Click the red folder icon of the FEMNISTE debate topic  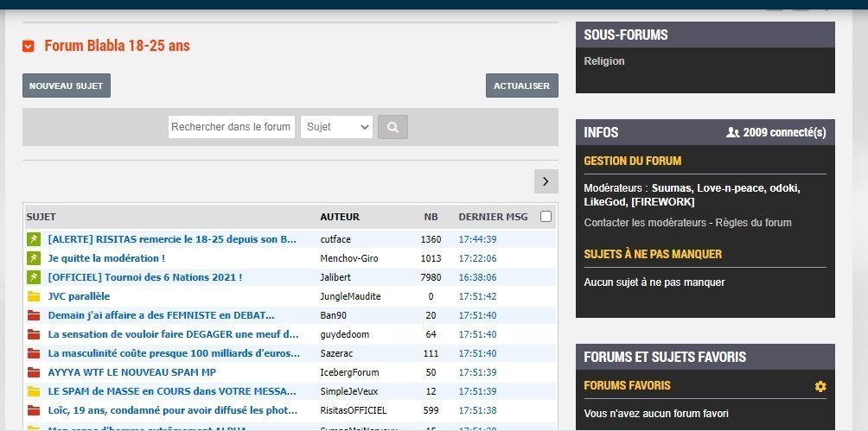[x=34, y=315]
